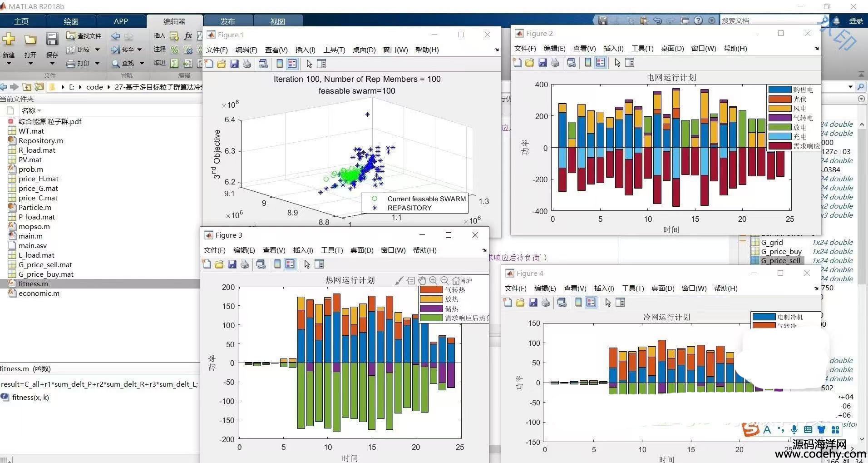Click Save icon in Figure 1 toolbar
Viewport: 868px width, 463px height.
coord(234,64)
